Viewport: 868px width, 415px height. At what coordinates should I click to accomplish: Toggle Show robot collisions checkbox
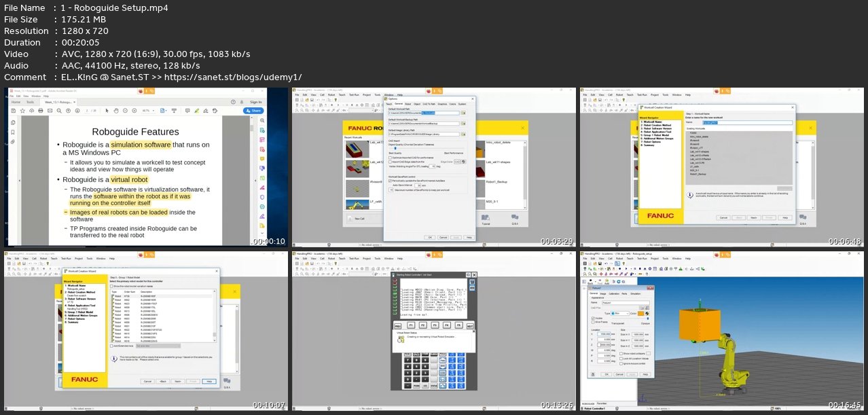[x=621, y=353]
